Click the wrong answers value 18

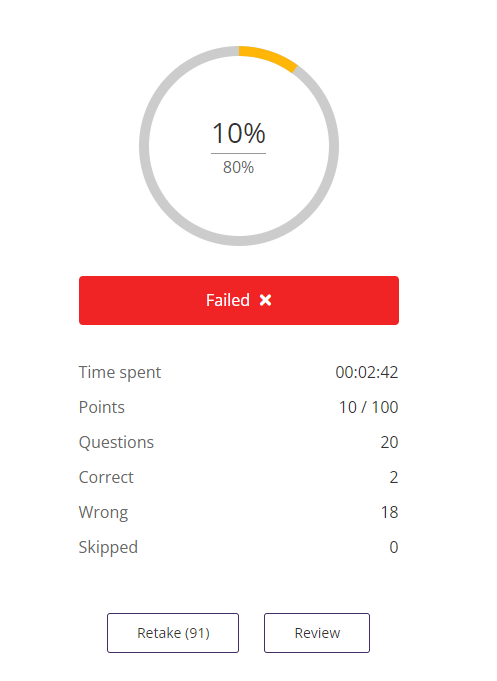pyautogui.click(x=389, y=512)
